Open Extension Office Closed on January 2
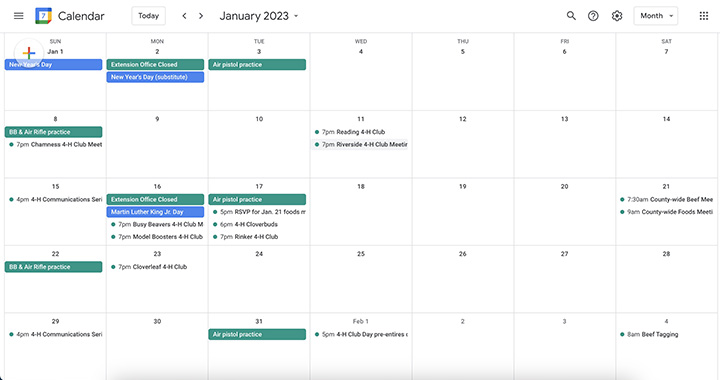 (155, 65)
